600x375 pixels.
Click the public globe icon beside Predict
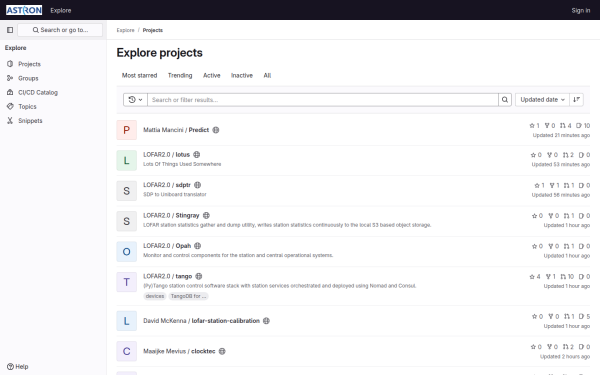point(216,130)
